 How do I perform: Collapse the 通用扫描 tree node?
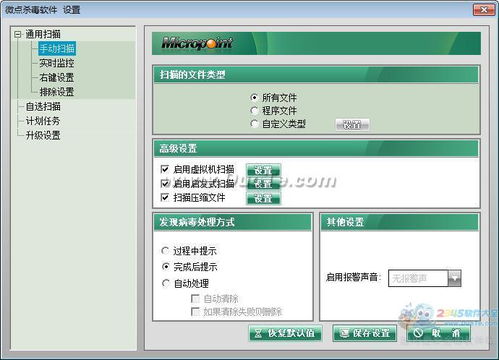18,34
